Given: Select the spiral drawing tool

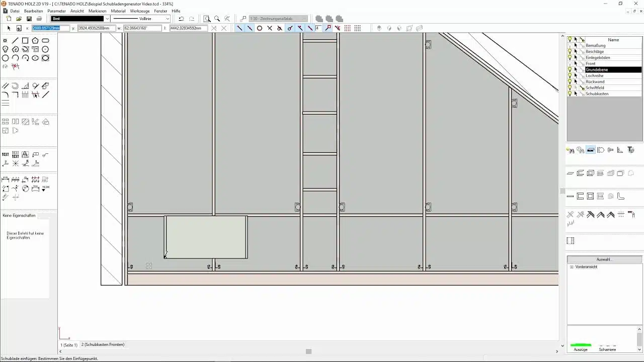Looking at the screenshot, I should tap(15, 49).
